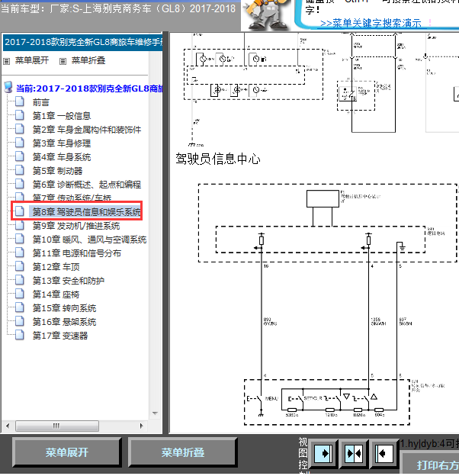Select 第3章 车身修理
This screenshot has width=459, height=476.
click(62, 143)
